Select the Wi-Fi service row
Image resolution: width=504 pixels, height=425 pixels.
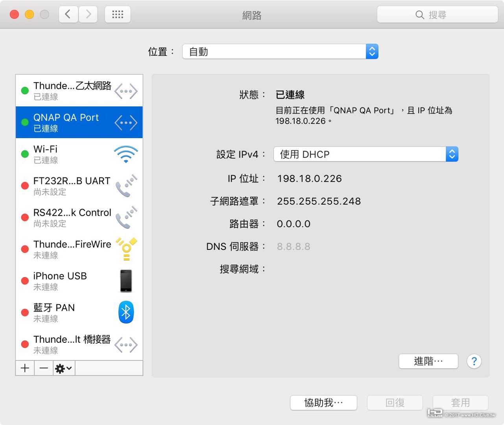pos(79,154)
